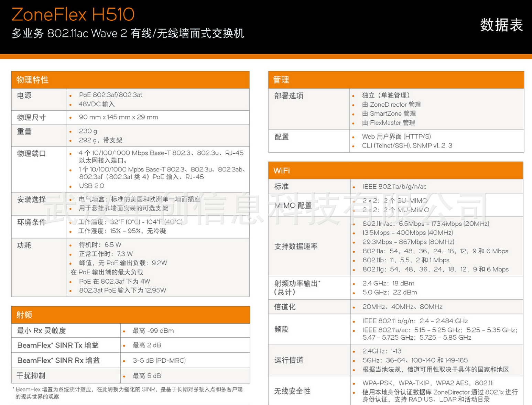Select "29.3Mbps – 867Mbps (80MHz)" rate line
The image size is (532, 405).
pos(408,242)
